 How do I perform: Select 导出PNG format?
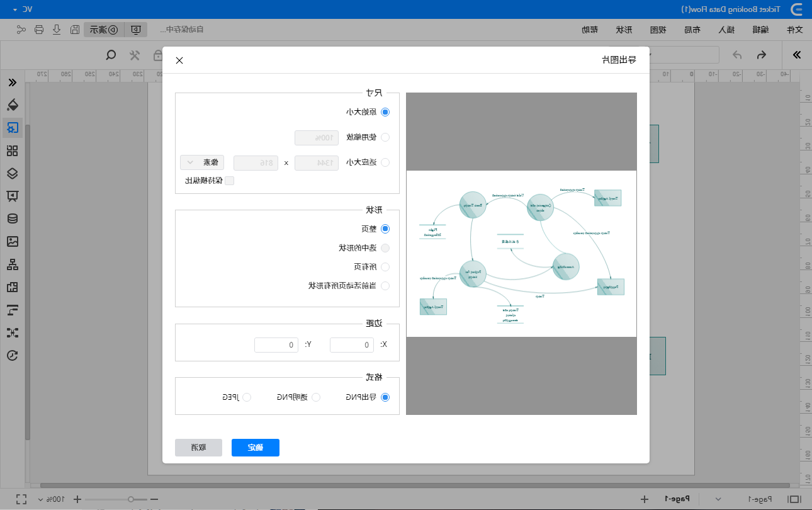point(386,397)
